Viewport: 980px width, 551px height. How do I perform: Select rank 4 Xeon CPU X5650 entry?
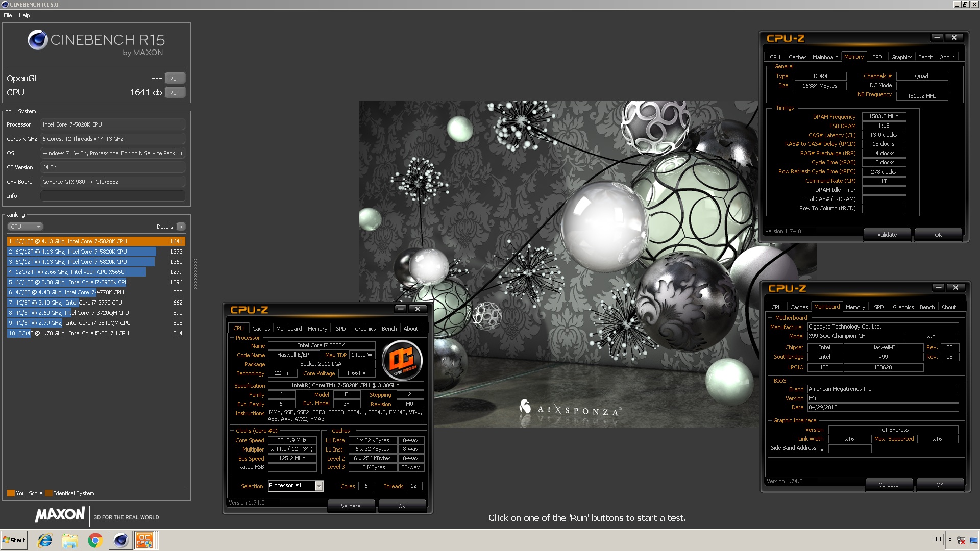coord(96,272)
